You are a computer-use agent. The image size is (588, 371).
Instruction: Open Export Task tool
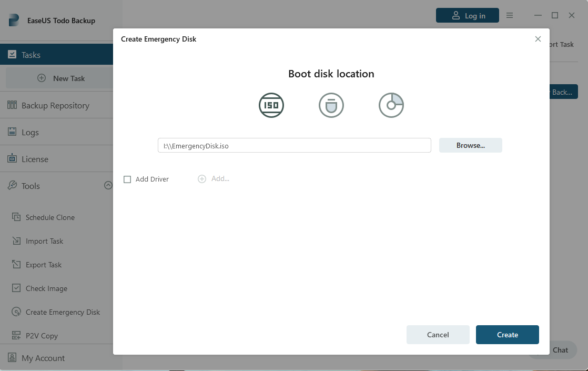(x=44, y=265)
